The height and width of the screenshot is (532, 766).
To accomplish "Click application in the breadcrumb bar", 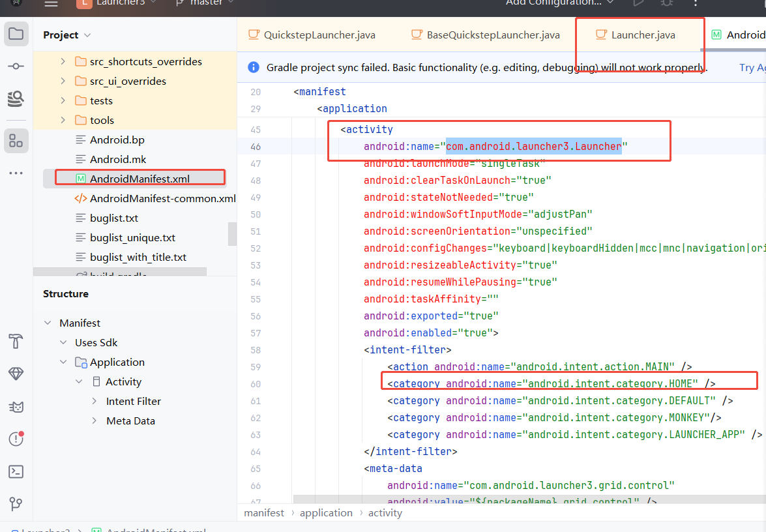I will pyautogui.click(x=327, y=513).
